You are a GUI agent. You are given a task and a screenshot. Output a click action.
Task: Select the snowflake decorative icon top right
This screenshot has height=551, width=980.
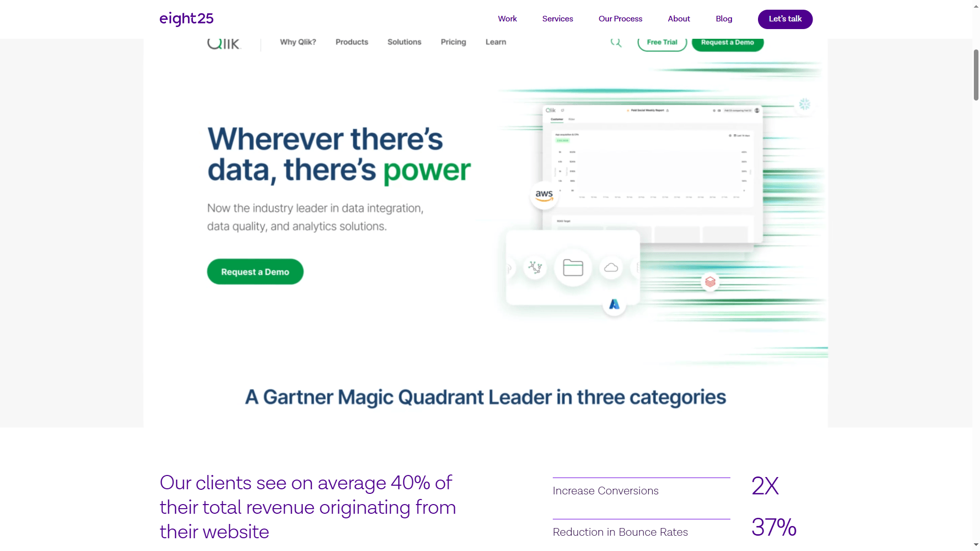805,104
